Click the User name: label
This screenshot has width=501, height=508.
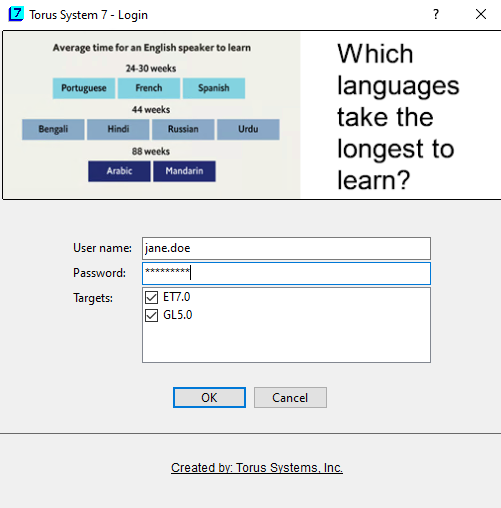tap(102, 248)
